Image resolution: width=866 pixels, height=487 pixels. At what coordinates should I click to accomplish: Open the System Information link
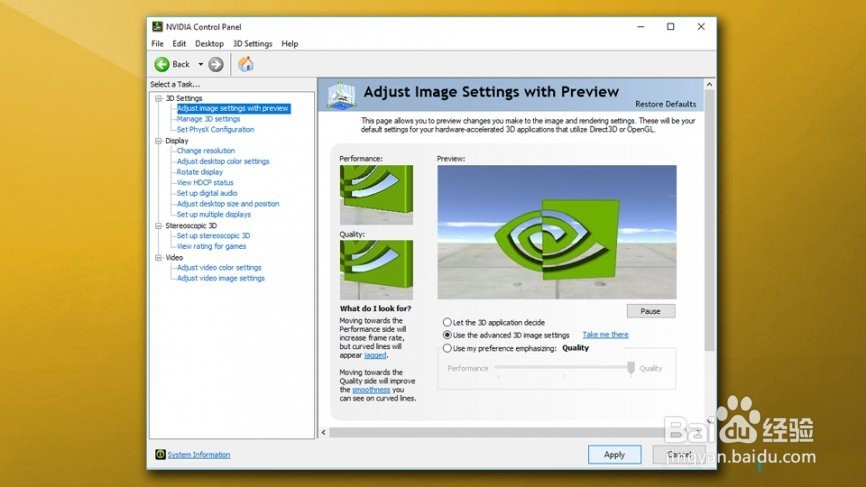pyautogui.click(x=199, y=454)
